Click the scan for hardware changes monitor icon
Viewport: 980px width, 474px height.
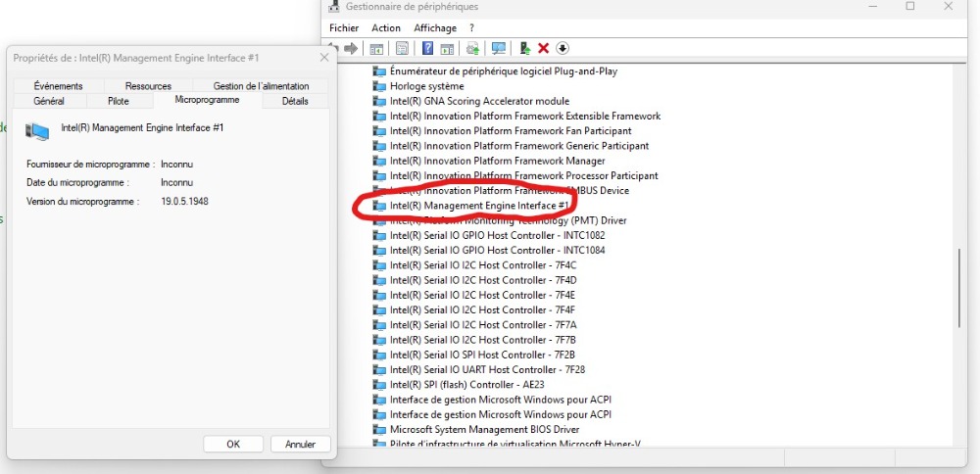point(499,49)
